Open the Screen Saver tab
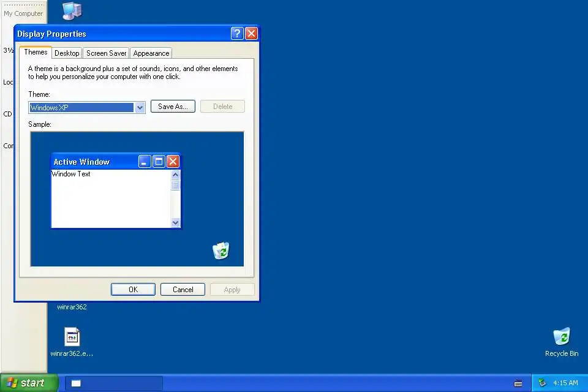This screenshot has height=392, width=588. click(106, 53)
